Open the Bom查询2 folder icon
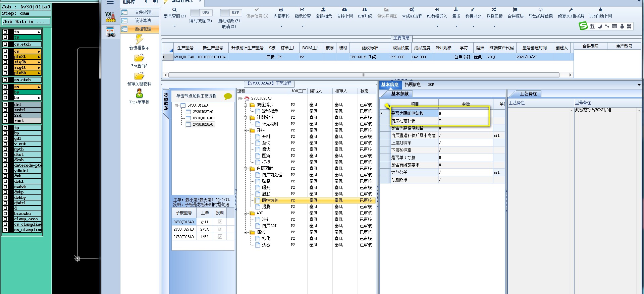The width and height of the screenshot is (644, 294). [139, 58]
